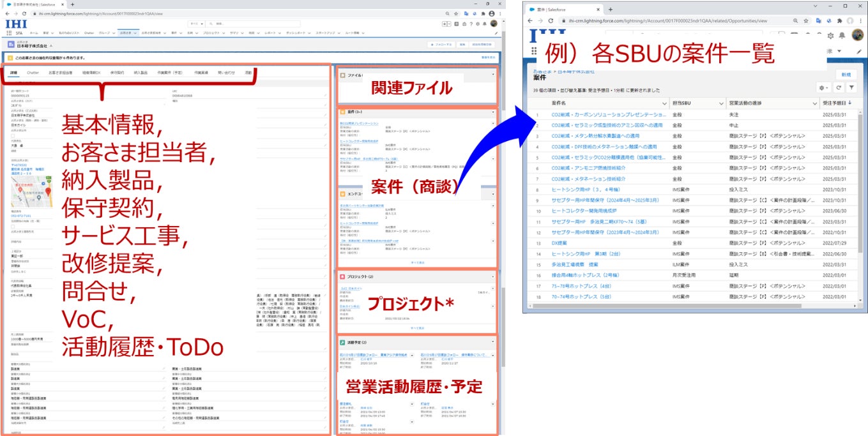The image size is (868, 436).
Task: Open setup gear in right Salesforce window
Action: [830, 36]
